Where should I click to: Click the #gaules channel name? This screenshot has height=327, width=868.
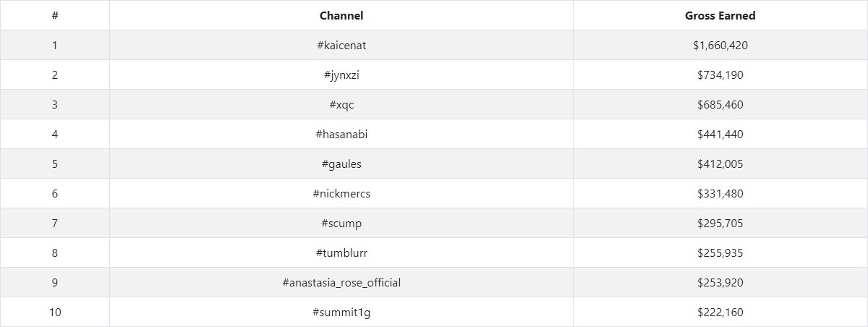tap(341, 164)
